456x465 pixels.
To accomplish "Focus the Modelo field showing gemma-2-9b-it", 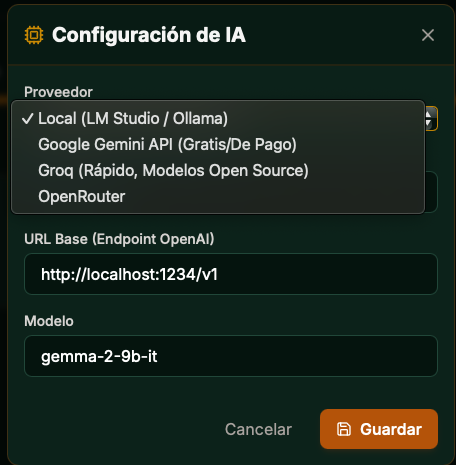I will 231,356.
